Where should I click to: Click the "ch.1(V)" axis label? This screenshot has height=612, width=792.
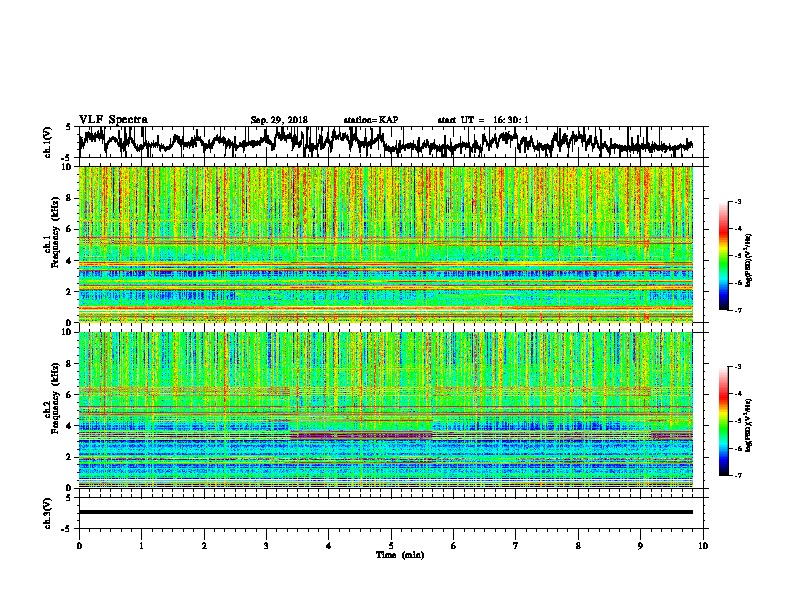pos(48,142)
